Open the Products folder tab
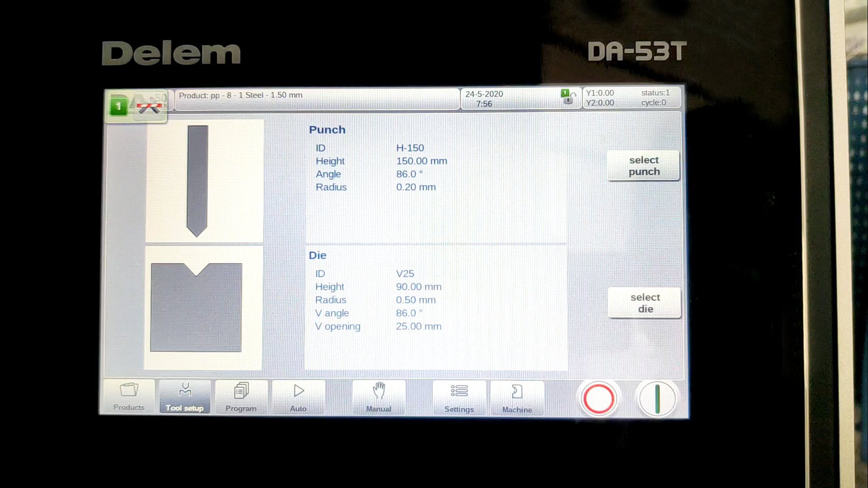The height and width of the screenshot is (488, 868). [129, 397]
